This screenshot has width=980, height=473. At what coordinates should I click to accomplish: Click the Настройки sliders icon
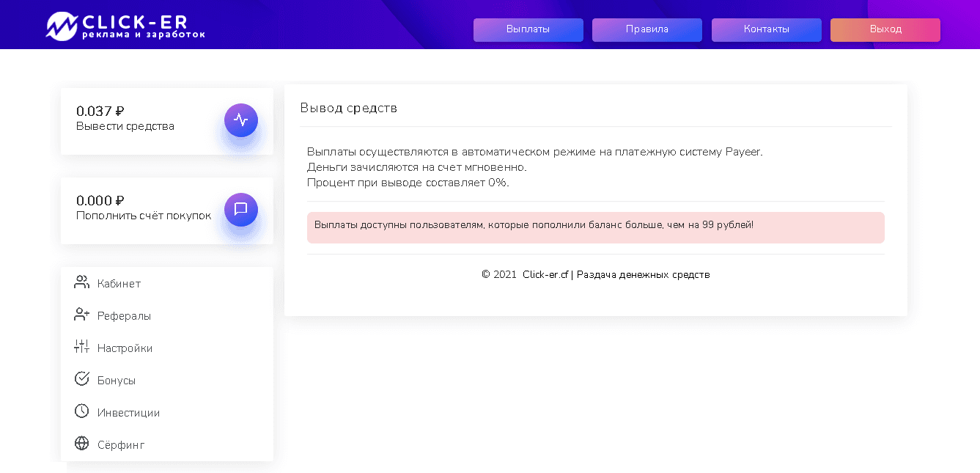tap(81, 347)
